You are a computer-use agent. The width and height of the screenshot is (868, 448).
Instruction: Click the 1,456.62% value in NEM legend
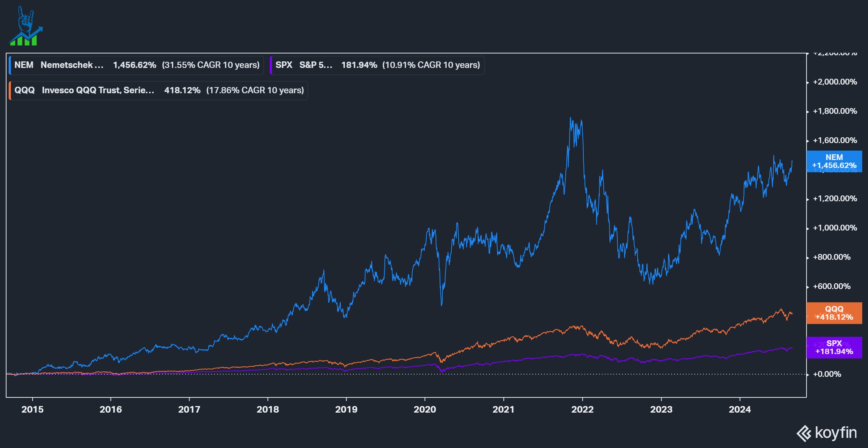pyautogui.click(x=135, y=65)
